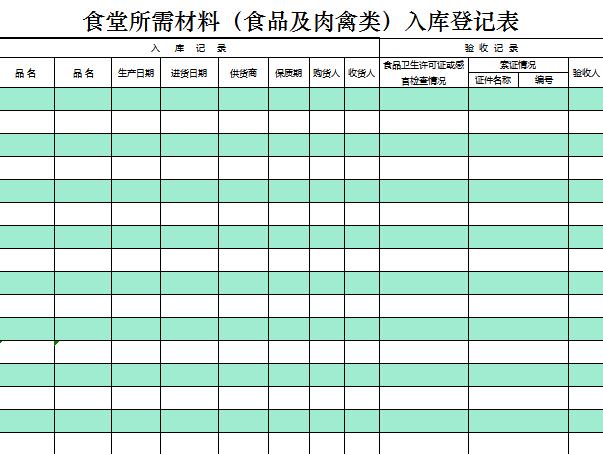This screenshot has width=603, height=454.
Task: Select the 编号 sub-header cell
Action: click(544, 80)
